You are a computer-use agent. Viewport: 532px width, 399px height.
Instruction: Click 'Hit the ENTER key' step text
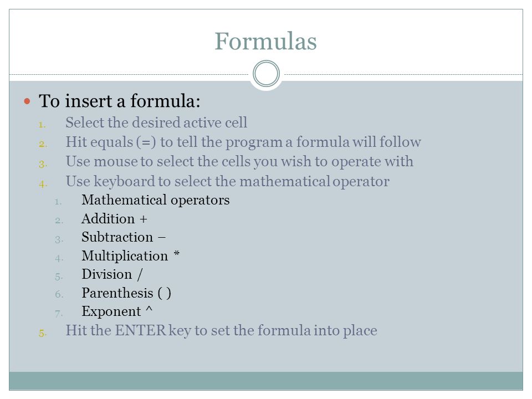tap(221, 330)
